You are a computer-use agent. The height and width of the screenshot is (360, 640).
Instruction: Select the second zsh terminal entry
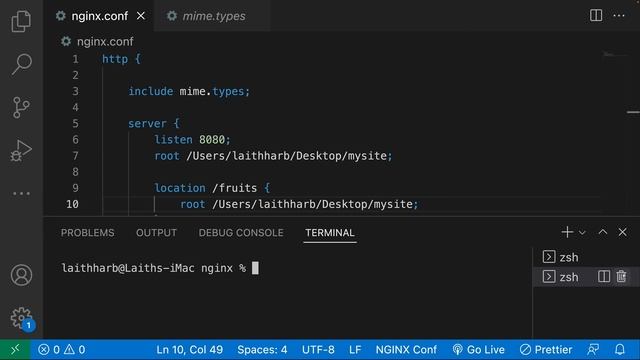569,277
